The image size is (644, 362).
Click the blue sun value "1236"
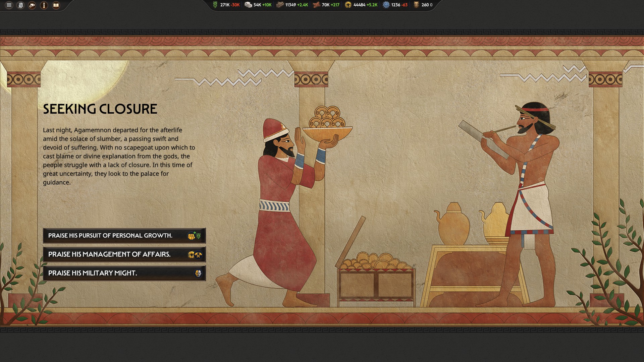(396, 5)
